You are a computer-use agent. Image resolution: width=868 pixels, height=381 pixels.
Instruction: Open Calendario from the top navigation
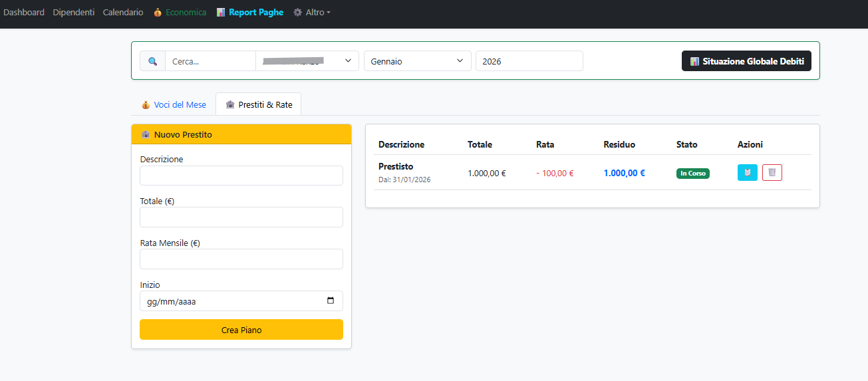pos(123,13)
